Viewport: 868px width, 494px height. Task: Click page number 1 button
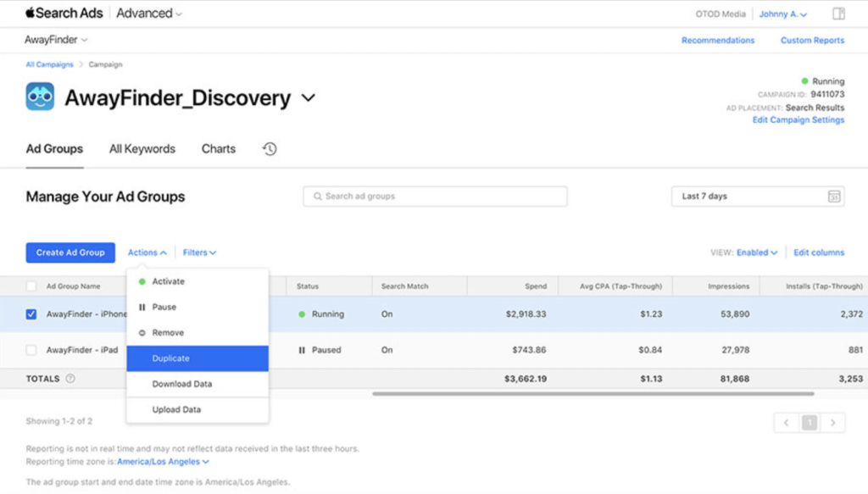pos(810,423)
